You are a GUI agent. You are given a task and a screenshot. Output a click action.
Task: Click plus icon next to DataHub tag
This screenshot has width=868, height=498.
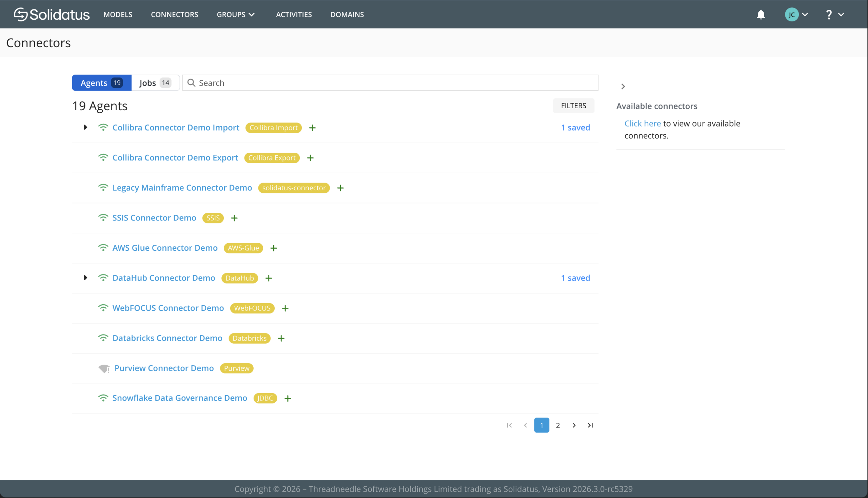pos(269,279)
